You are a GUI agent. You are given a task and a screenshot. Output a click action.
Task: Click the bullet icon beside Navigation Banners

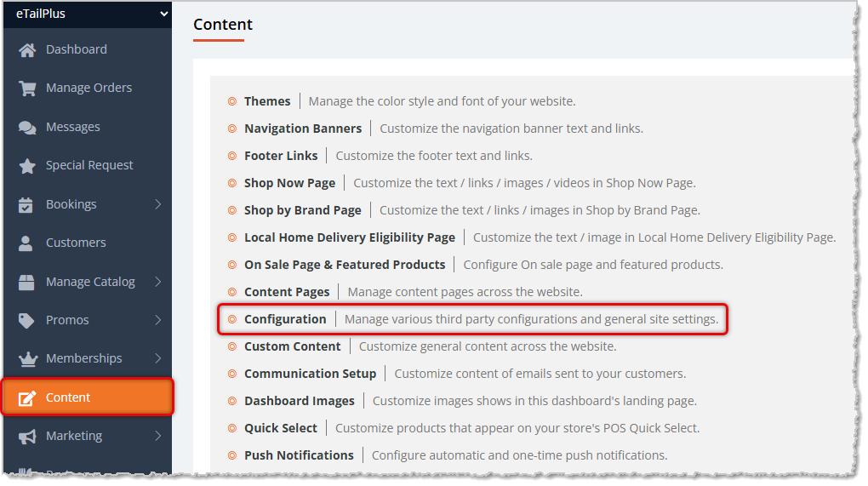[x=232, y=129]
